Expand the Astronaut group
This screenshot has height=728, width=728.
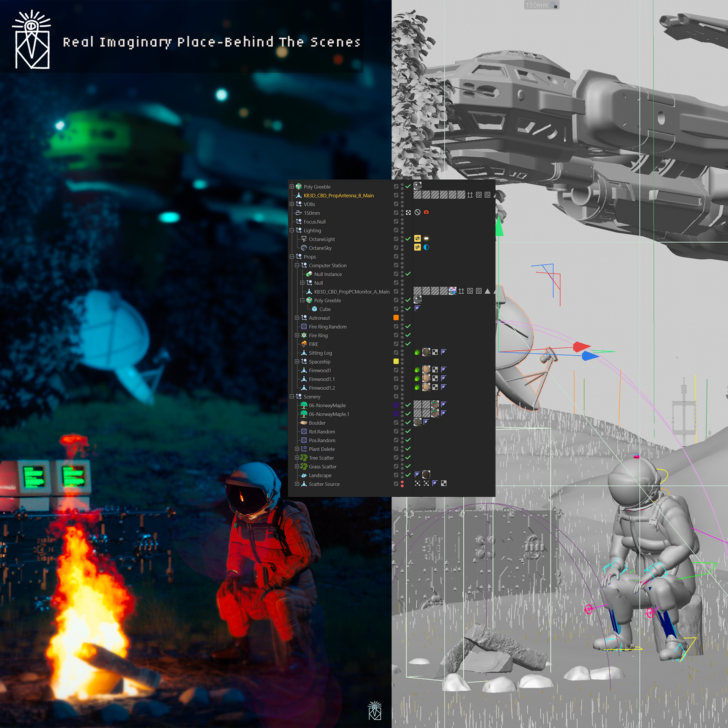297,318
